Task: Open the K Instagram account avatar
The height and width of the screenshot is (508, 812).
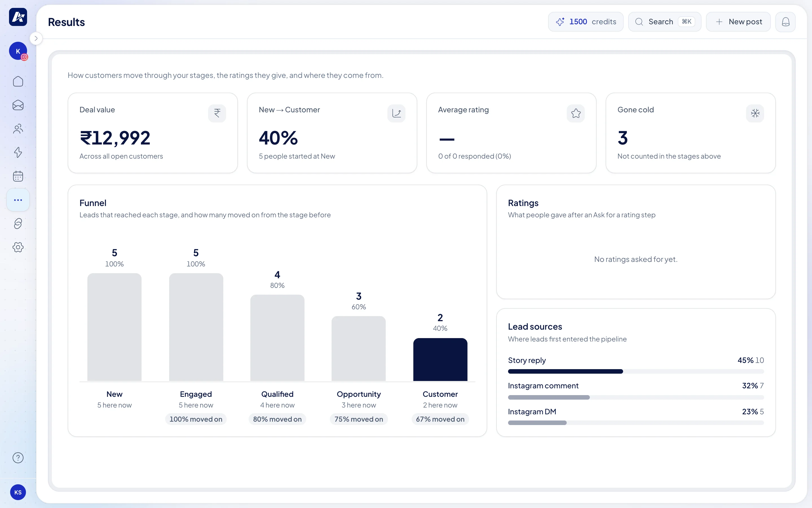Action: 18,51
